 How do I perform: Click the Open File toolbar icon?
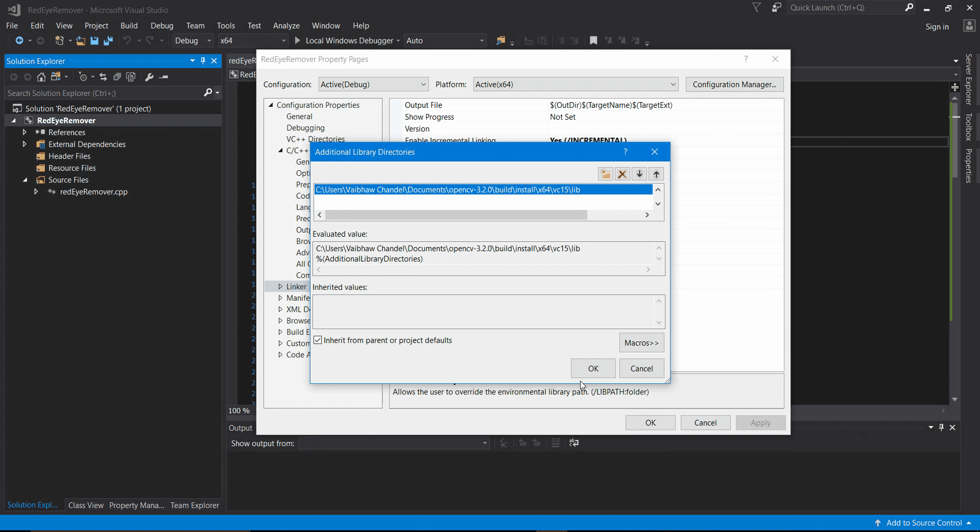(x=81, y=41)
